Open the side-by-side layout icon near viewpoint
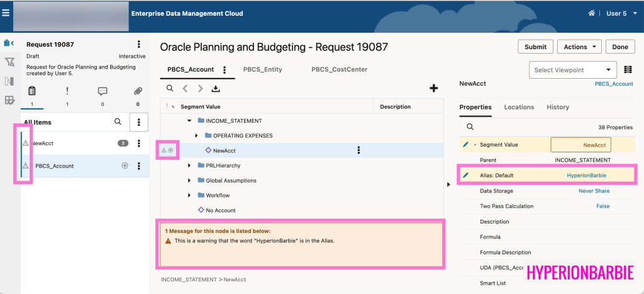Image resolution: width=644 pixels, height=294 pixels. click(628, 70)
